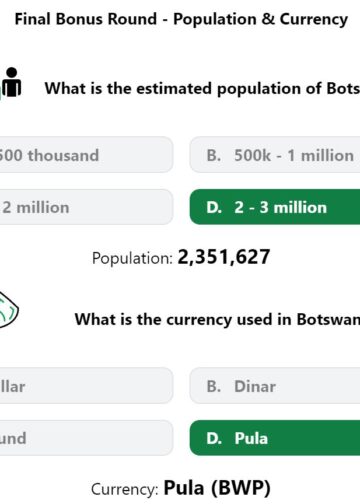Click the currency used in Botswana question
This screenshot has width=360, height=504.
click(x=217, y=319)
